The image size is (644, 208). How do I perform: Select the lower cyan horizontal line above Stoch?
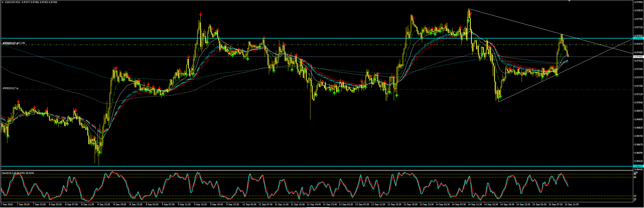pyautogui.click(x=317, y=166)
